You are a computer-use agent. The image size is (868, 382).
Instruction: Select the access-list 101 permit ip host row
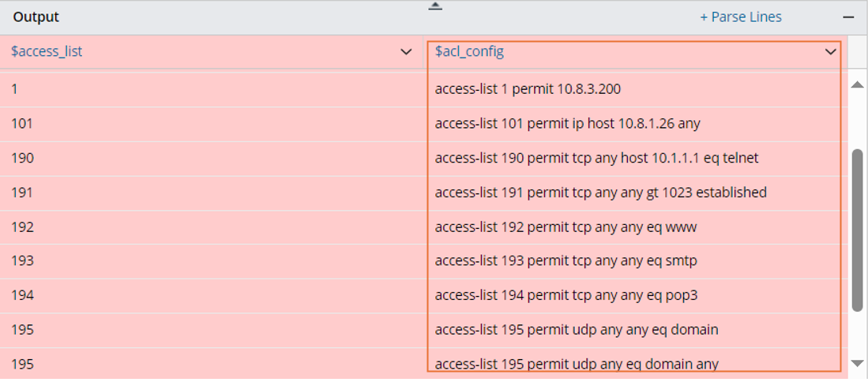567,123
